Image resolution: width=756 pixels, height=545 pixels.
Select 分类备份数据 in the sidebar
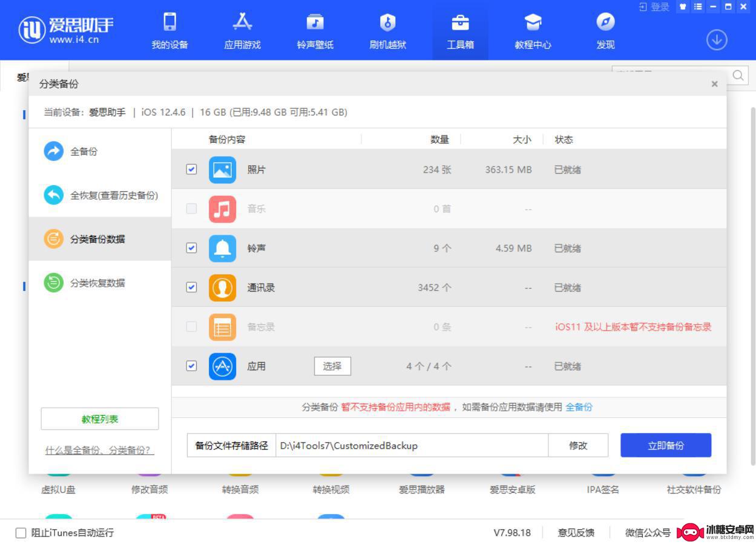(100, 239)
